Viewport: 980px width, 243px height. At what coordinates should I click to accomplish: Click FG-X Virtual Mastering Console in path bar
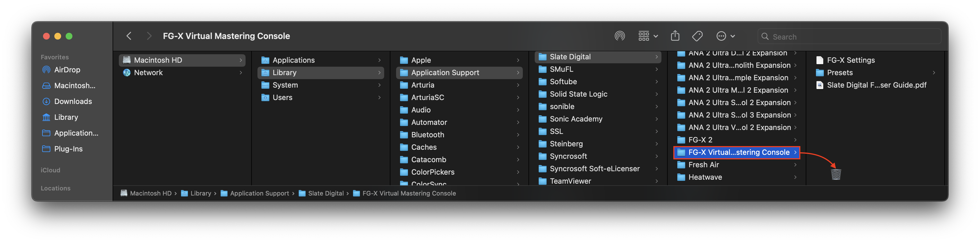click(404, 193)
